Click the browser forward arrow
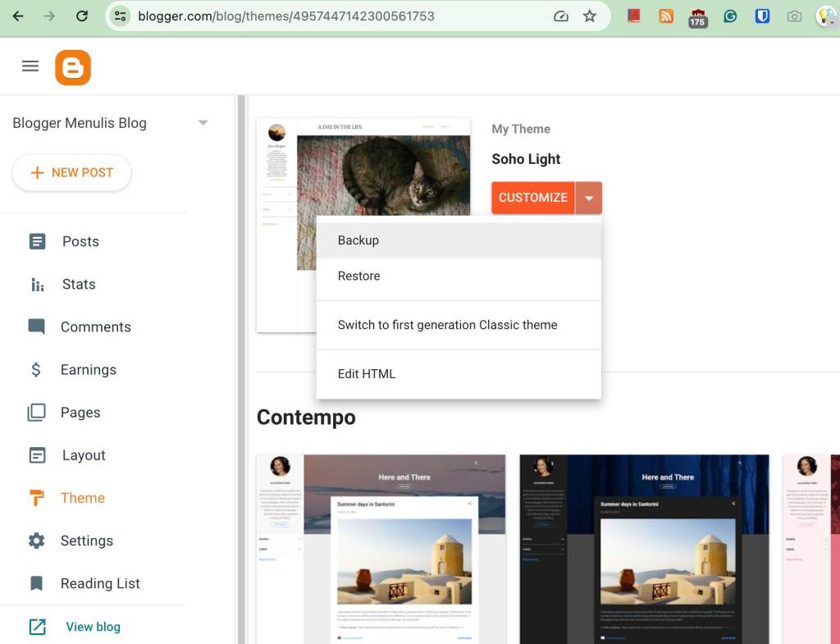 point(49,16)
